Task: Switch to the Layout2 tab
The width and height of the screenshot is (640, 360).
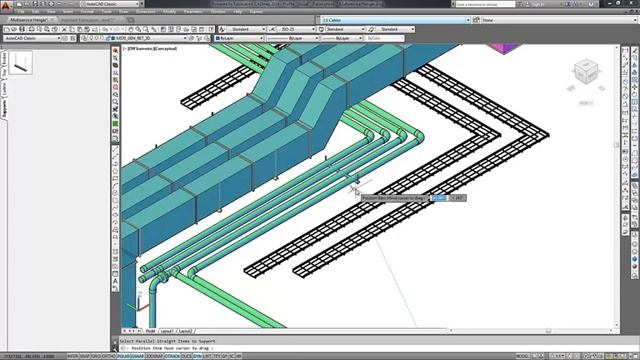Action: click(x=185, y=331)
